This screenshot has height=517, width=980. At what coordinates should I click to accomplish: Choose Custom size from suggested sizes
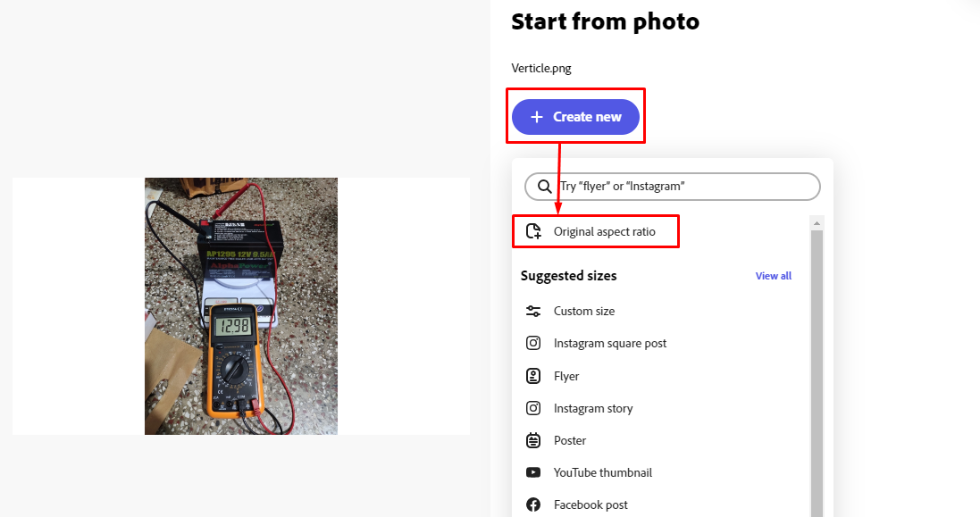pos(583,311)
